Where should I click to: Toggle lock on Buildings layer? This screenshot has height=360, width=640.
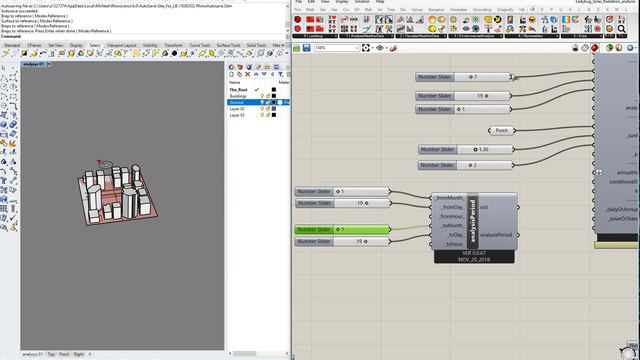pos(268,96)
